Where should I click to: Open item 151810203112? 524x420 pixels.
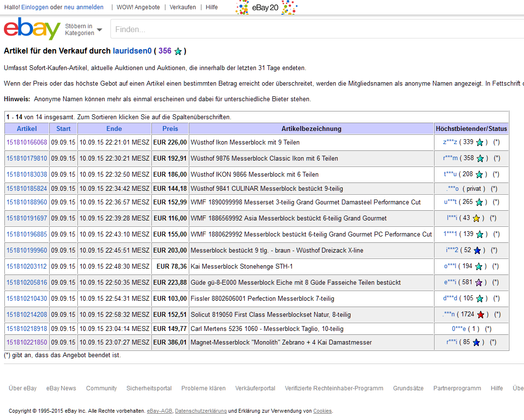(27, 267)
